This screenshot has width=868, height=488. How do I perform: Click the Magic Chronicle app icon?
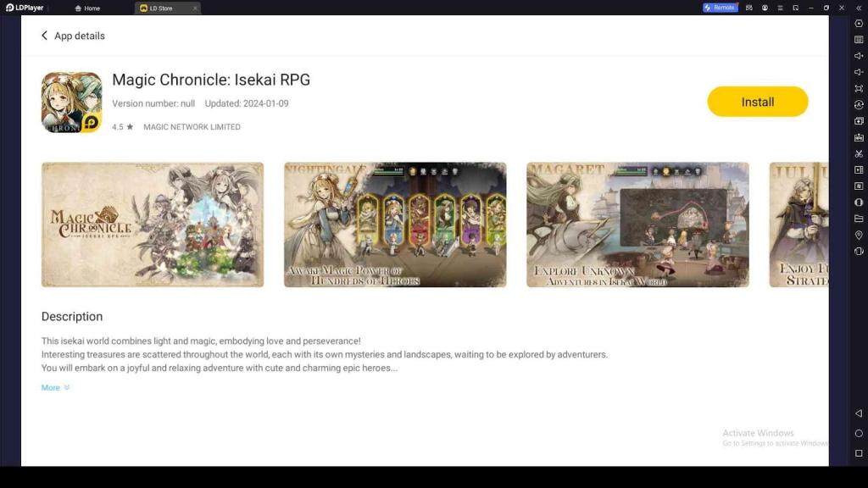point(71,103)
